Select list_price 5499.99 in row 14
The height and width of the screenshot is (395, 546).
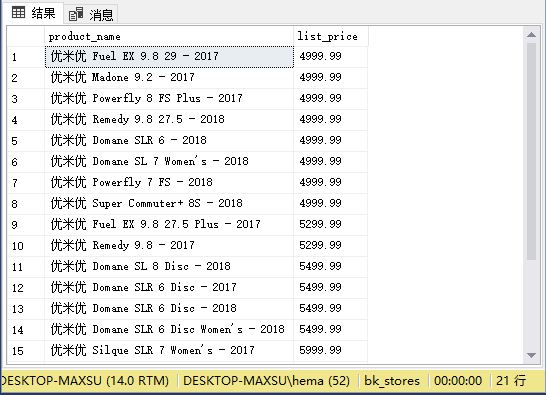330,330
